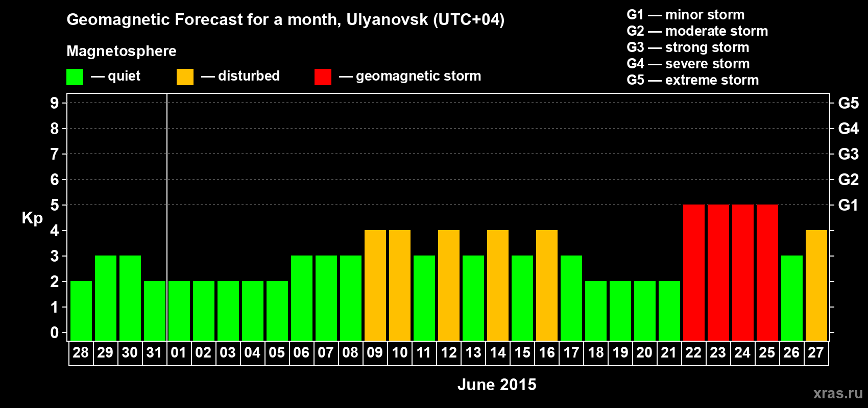Click the green bar for day 15

522,298
